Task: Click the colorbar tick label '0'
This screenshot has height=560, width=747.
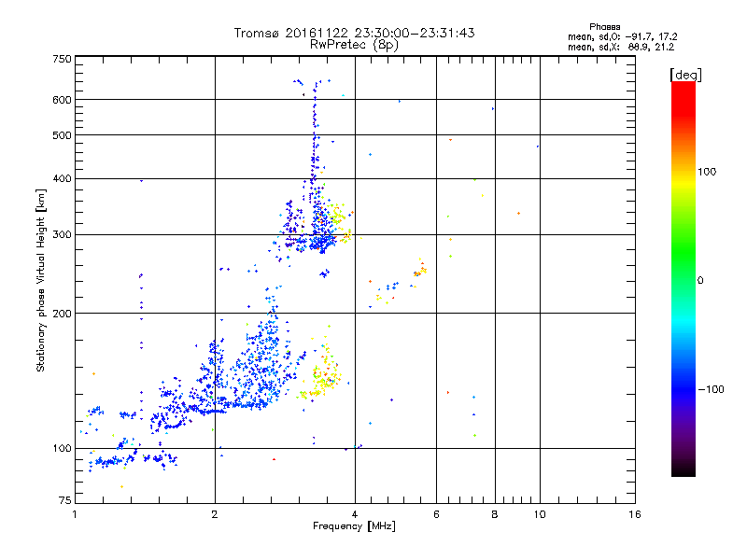Action: coord(700,281)
